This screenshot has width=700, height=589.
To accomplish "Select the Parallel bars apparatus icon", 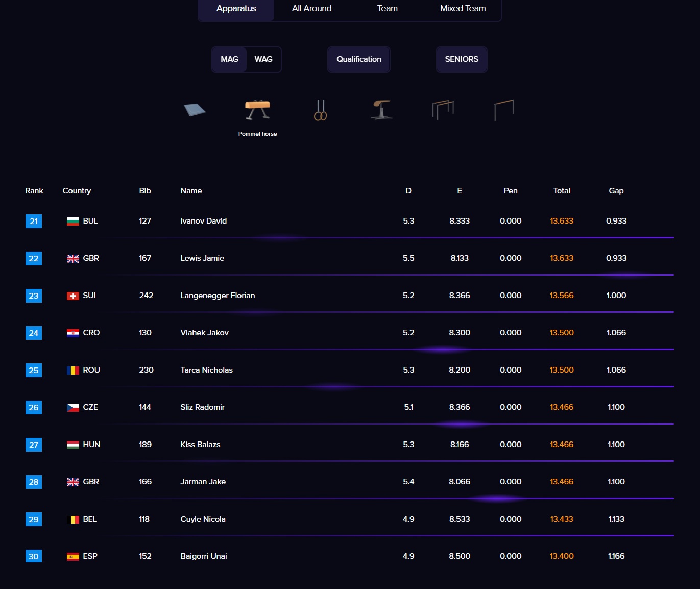I will 443,110.
